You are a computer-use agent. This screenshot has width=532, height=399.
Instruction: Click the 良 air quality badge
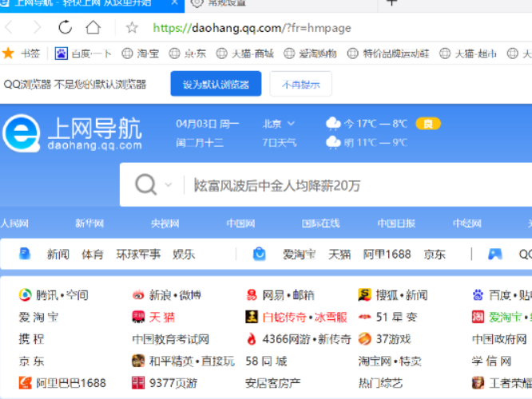point(428,124)
